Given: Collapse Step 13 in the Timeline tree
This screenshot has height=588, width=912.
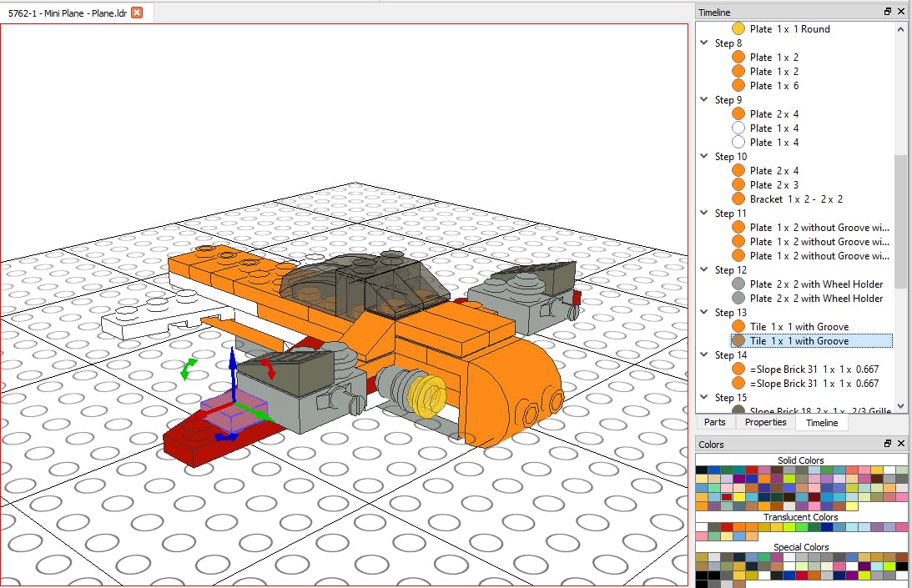Looking at the screenshot, I should point(706,313).
